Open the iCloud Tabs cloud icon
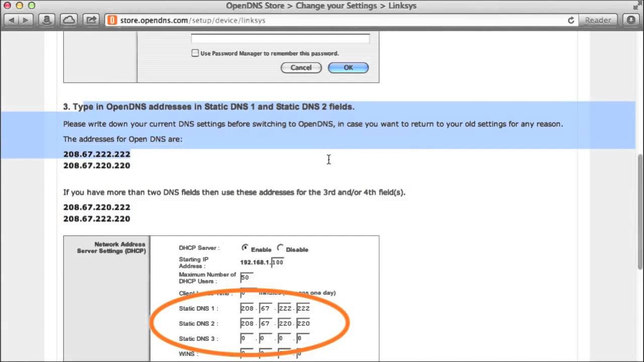The width and height of the screenshot is (644, 362). point(69,20)
